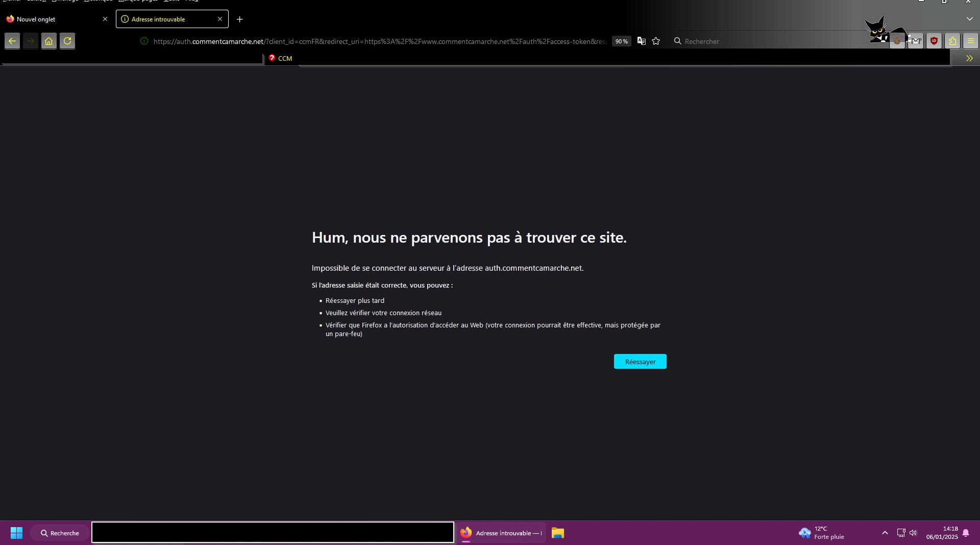Open the taskbar Recherche search box

pos(60,533)
